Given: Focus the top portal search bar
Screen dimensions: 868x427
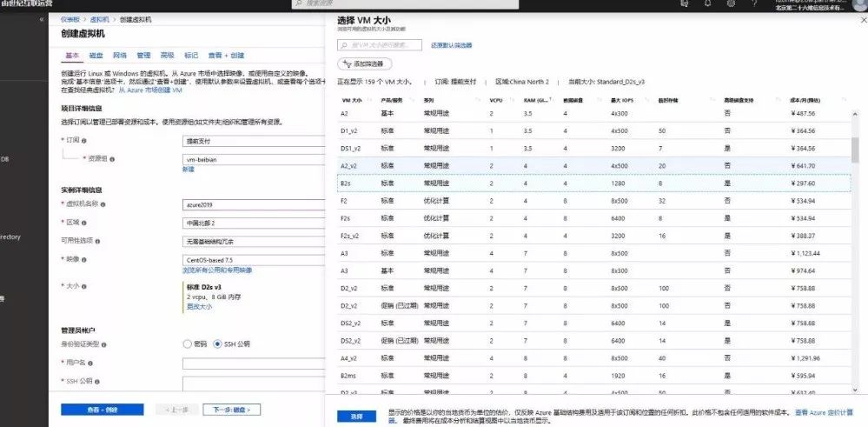Looking at the screenshot, I should click(x=405, y=3).
